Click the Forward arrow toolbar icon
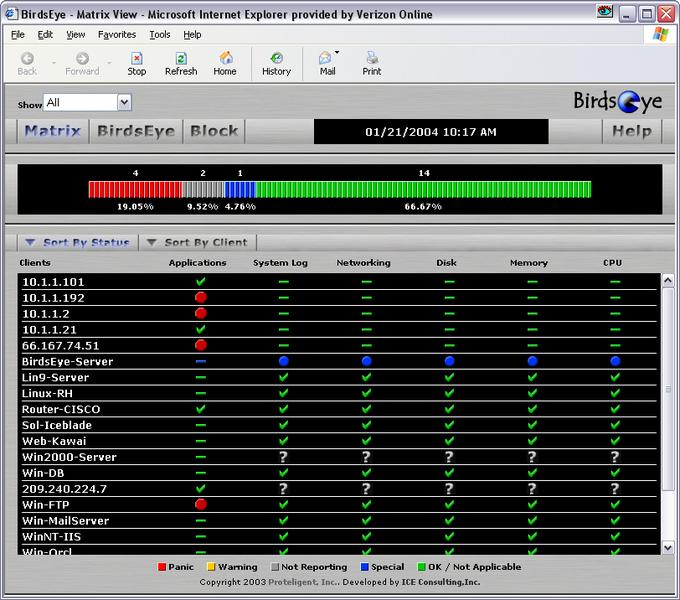 (x=82, y=58)
